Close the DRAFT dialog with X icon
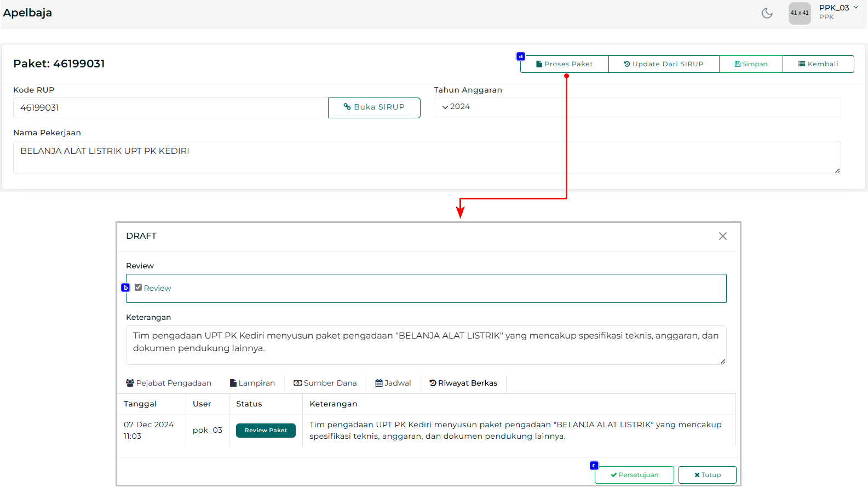 tap(723, 236)
